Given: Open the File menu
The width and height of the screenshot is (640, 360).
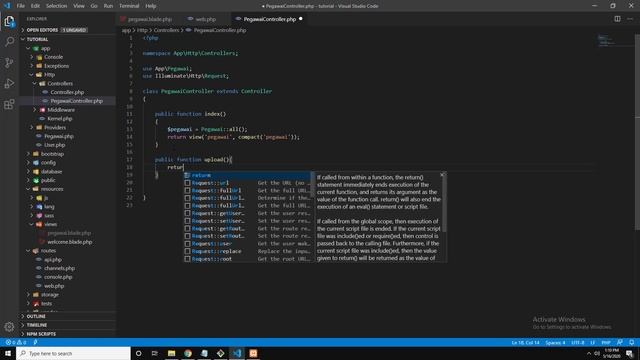Looking at the screenshot, I should [x=20, y=6].
